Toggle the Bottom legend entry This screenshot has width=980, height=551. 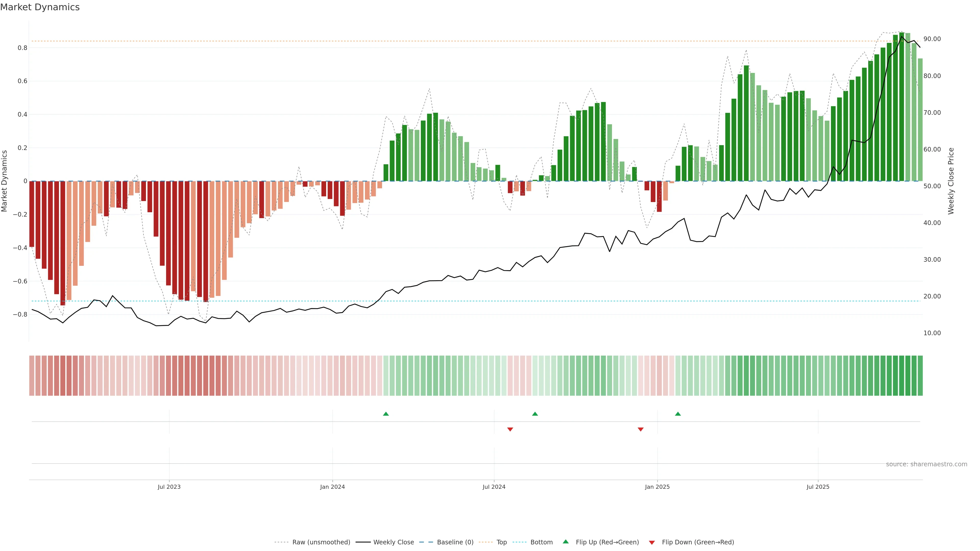(x=541, y=542)
